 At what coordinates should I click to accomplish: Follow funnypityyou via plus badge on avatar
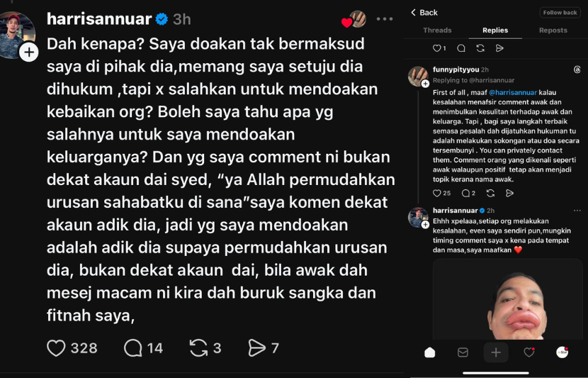click(425, 84)
